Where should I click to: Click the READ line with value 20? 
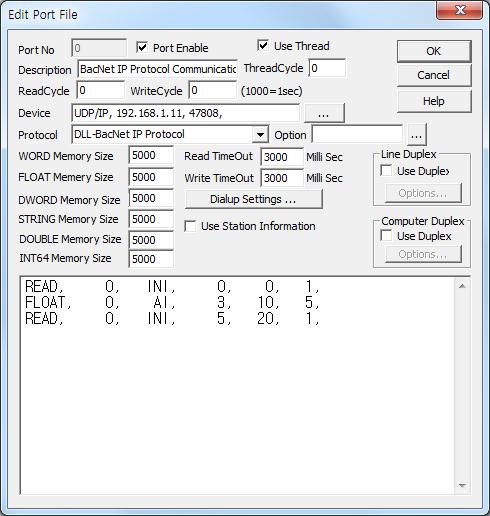click(172, 318)
